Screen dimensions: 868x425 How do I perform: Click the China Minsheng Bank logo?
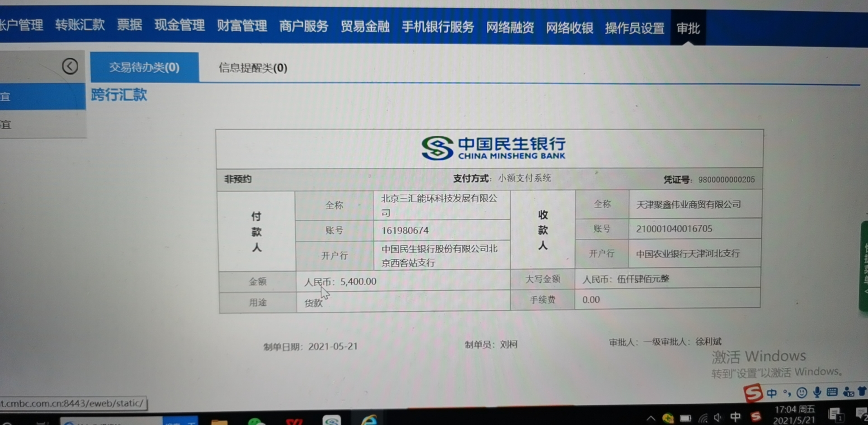coord(493,148)
